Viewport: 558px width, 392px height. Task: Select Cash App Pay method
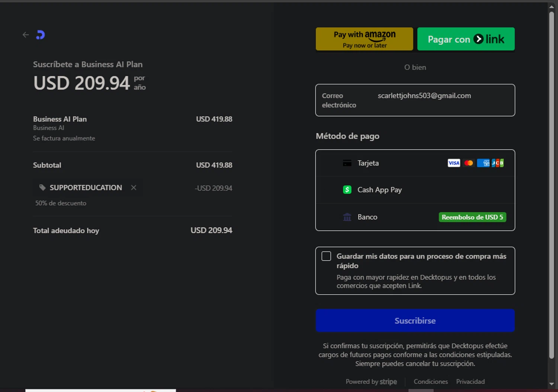pyautogui.click(x=415, y=190)
